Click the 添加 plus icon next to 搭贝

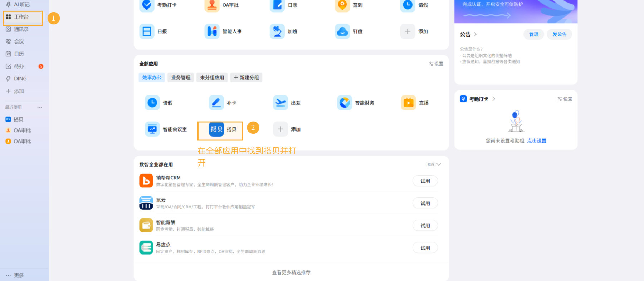click(x=280, y=129)
